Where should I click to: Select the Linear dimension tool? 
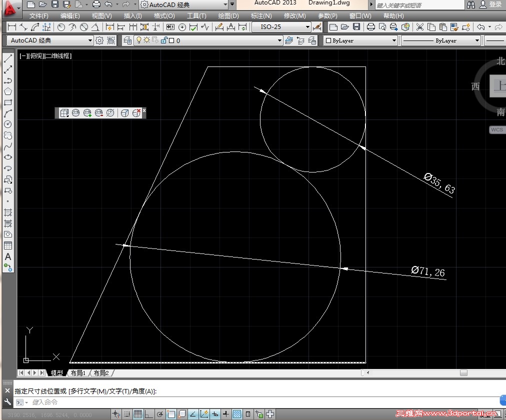point(11,27)
